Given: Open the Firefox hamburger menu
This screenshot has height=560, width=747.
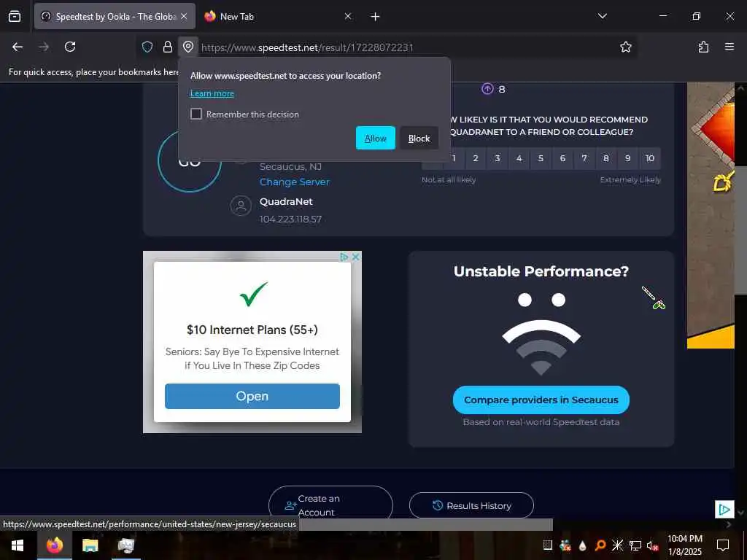Looking at the screenshot, I should pos(729,47).
